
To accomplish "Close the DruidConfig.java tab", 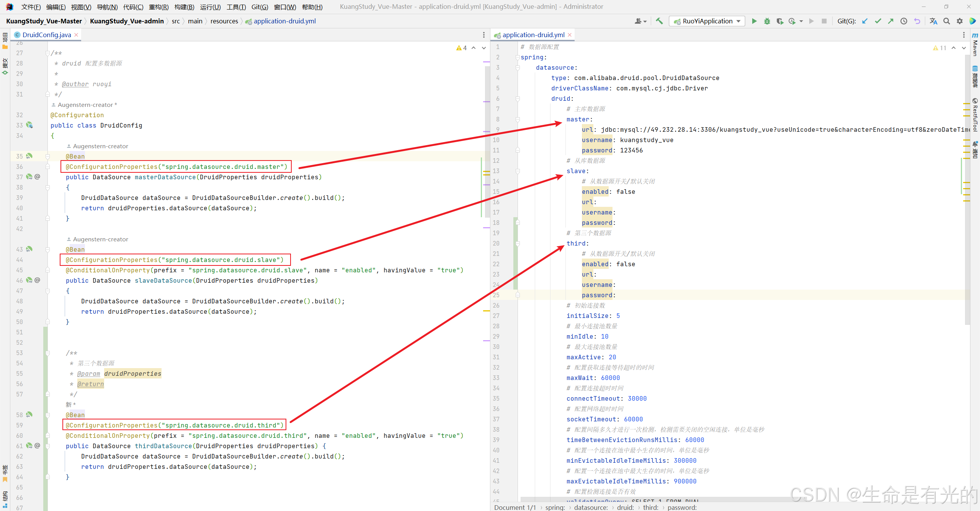I will pos(76,35).
